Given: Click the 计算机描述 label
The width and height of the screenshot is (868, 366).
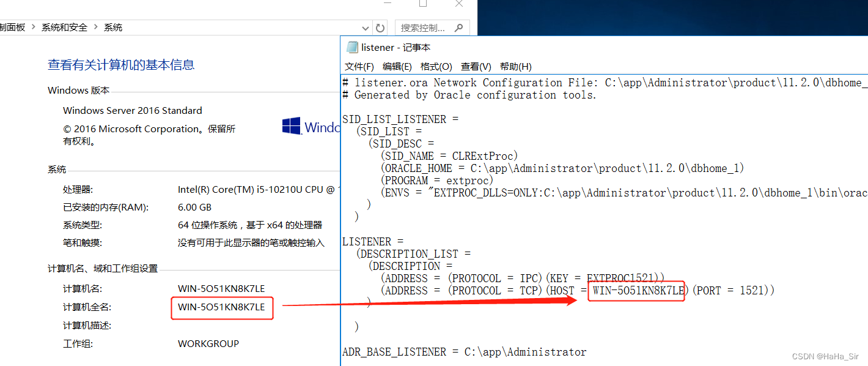Looking at the screenshot, I should pyautogui.click(x=87, y=326).
